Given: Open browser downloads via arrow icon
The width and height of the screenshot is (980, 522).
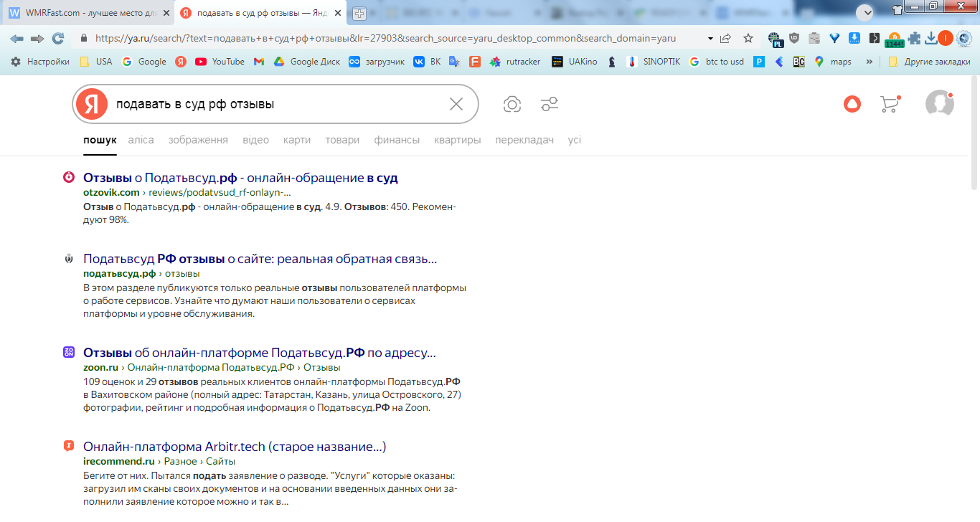Looking at the screenshot, I should [x=931, y=38].
